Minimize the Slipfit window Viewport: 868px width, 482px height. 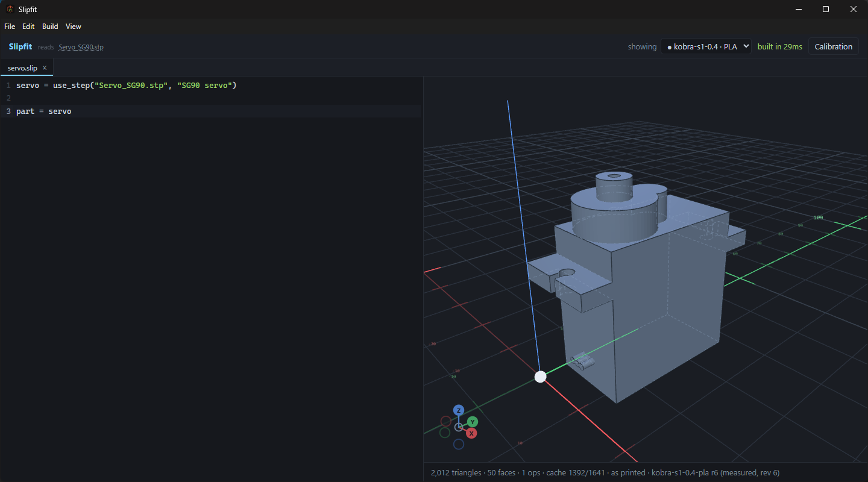coord(798,9)
